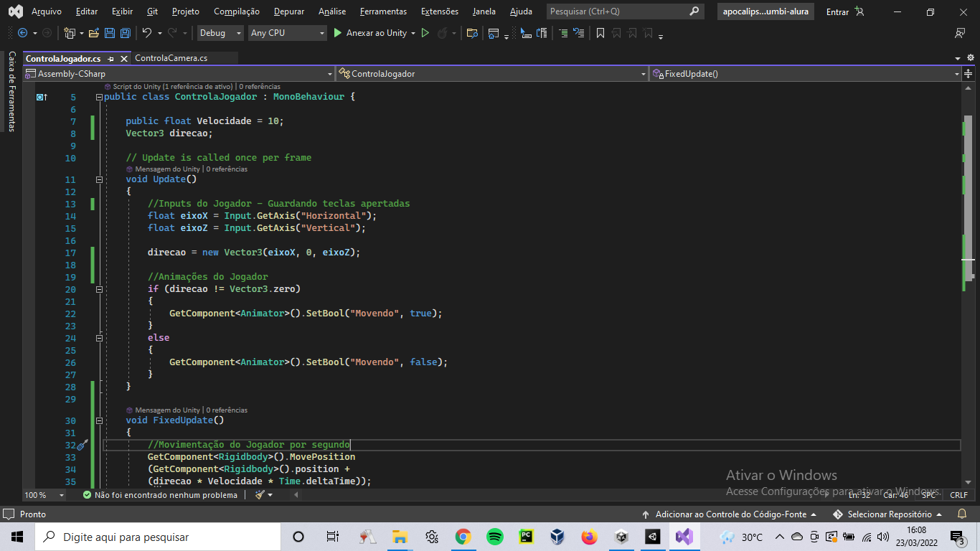Open VirtualBox from the taskbar
Image resolution: width=980 pixels, height=551 pixels.
coord(557,537)
